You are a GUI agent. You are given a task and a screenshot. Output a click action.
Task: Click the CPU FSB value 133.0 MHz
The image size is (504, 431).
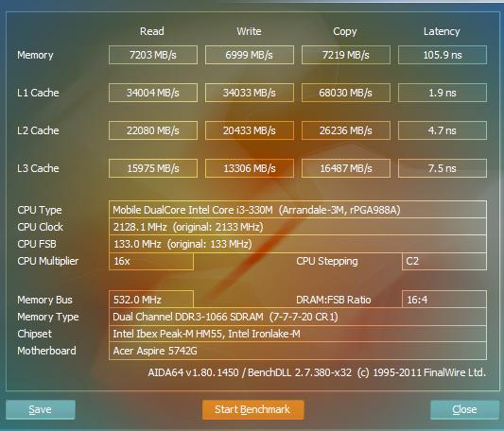pyautogui.click(x=298, y=244)
